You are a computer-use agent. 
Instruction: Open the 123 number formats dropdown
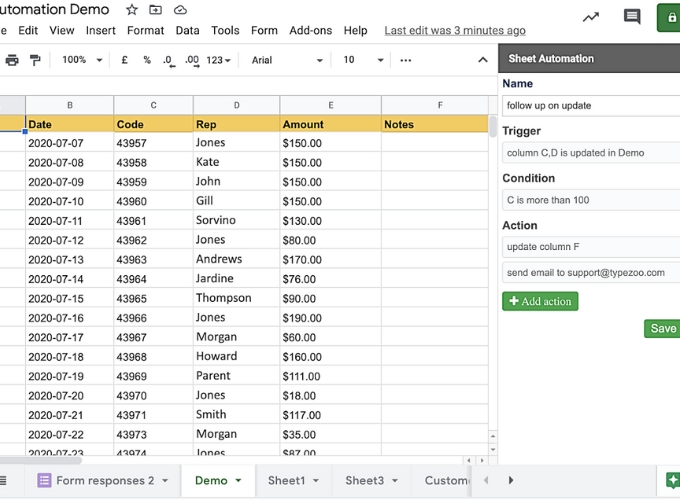click(x=218, y=60)
